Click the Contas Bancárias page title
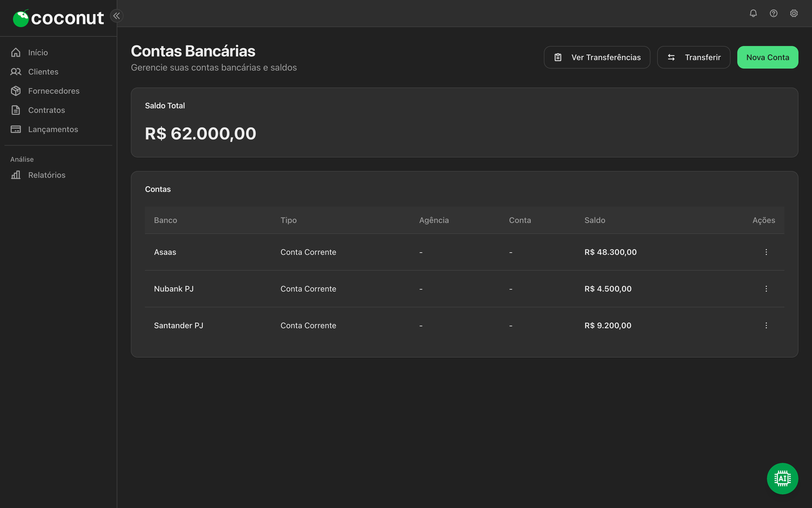Screen dimensions: 812x508 coord(193,51)
